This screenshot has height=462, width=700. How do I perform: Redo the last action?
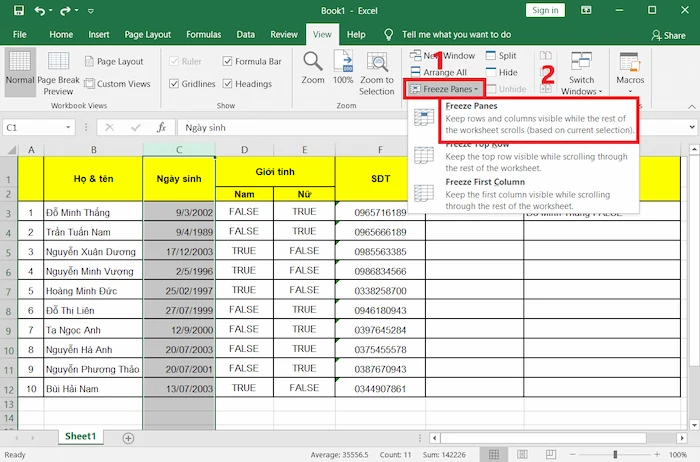click(x=65, y=10)
